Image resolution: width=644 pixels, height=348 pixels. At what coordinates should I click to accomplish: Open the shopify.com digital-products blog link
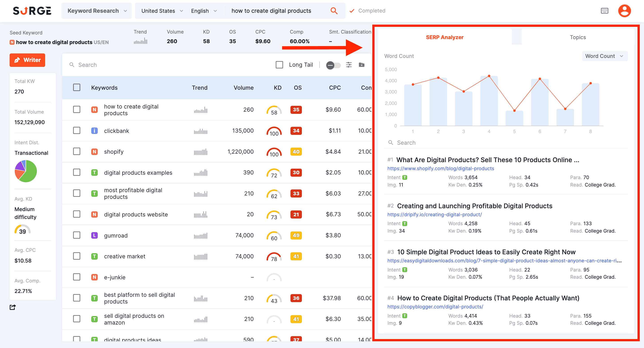(441, 168)
